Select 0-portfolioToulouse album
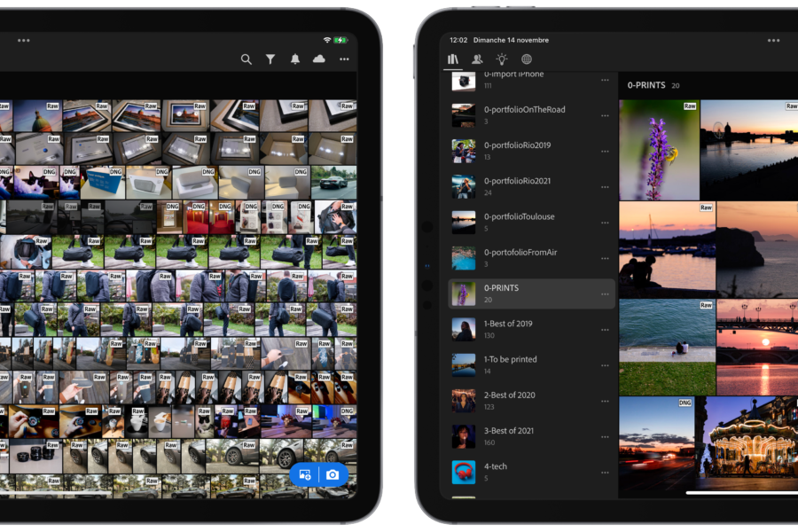The image size is (798, 532). 531,223
